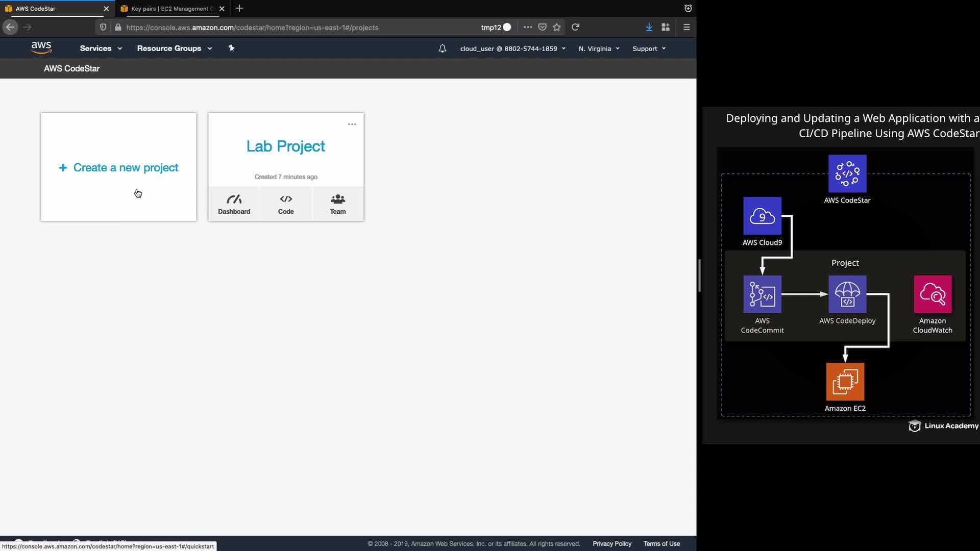Open Firefox downloads arrow icon
980x551 pixels.
click(x=649, y=28)
